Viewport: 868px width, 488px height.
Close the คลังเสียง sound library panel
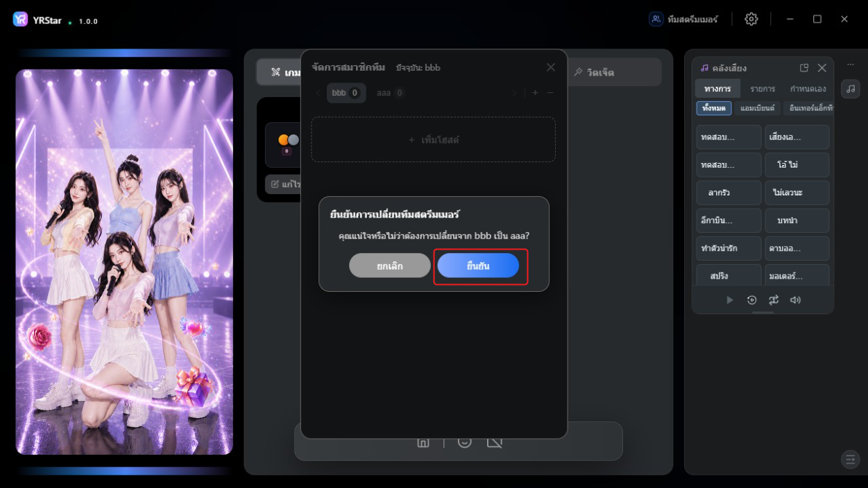point(822,68)
